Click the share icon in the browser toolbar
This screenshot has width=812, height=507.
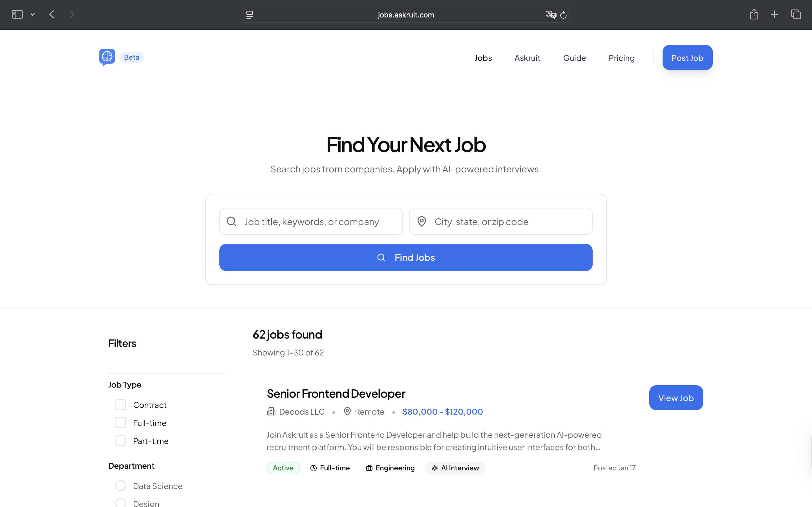754,14
